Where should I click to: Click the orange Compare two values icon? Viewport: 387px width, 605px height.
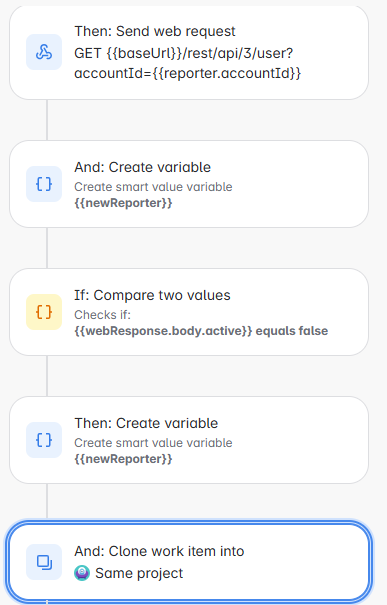44,312
